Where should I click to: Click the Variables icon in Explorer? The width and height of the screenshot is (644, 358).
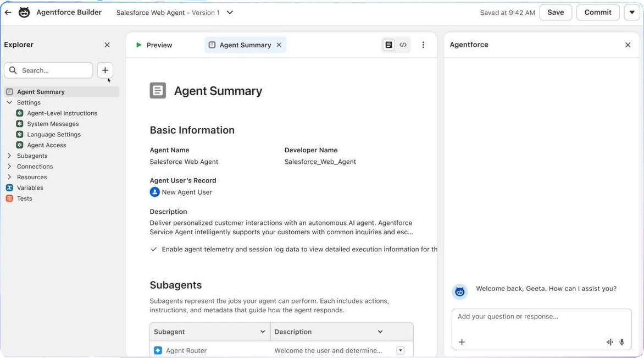9,188
